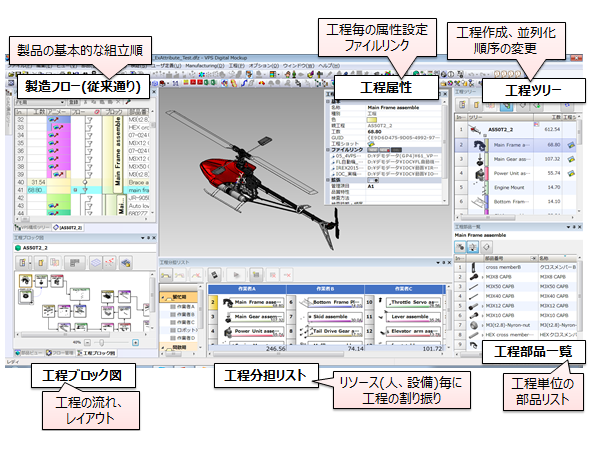Open the combo box left of 登録
Image resolution: width=600 pixels, height=450 pixels.
(x=40, y=102)
